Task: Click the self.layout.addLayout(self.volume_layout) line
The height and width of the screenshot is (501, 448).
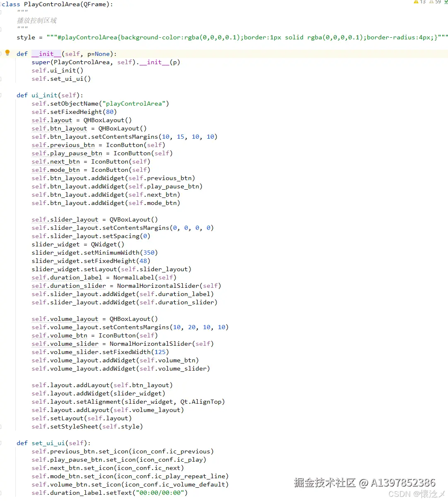Action: coord(108,410)
